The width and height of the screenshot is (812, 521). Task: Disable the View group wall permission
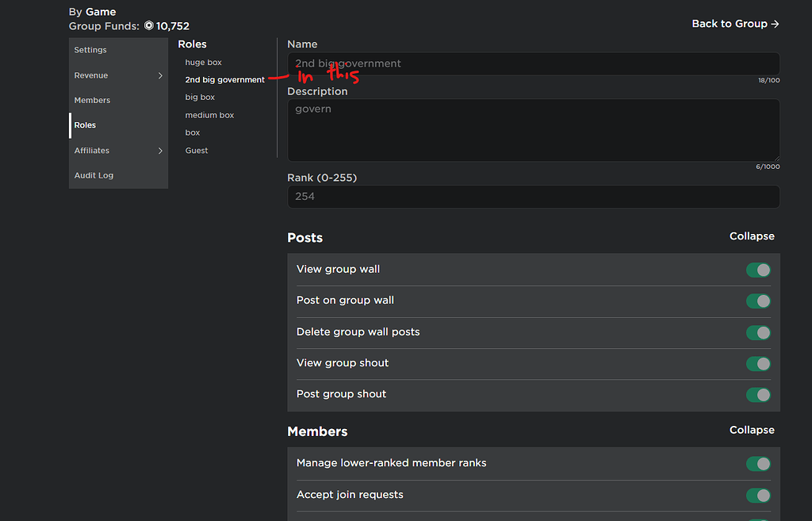click(x=758, y=270)
